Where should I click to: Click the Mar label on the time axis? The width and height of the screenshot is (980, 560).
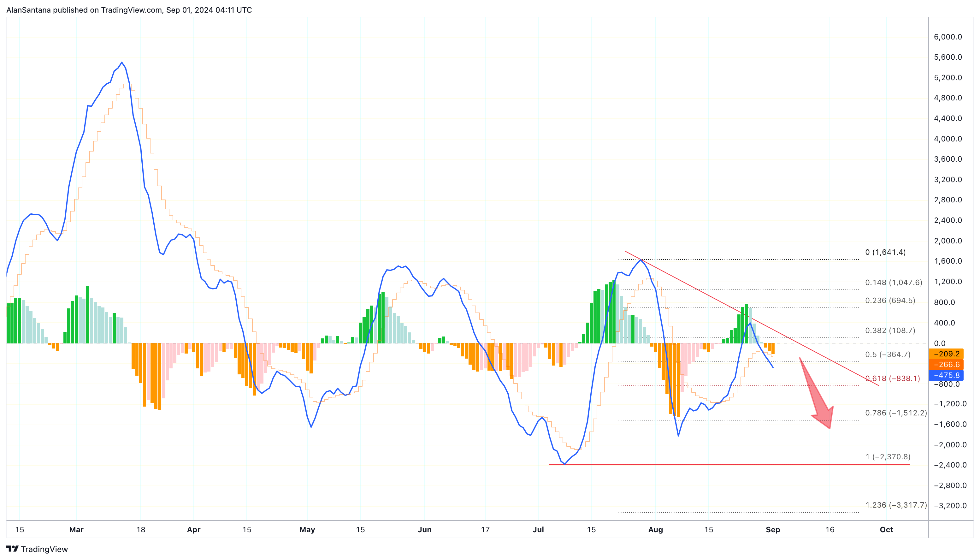pyautogui.click(x=76, y=530)
